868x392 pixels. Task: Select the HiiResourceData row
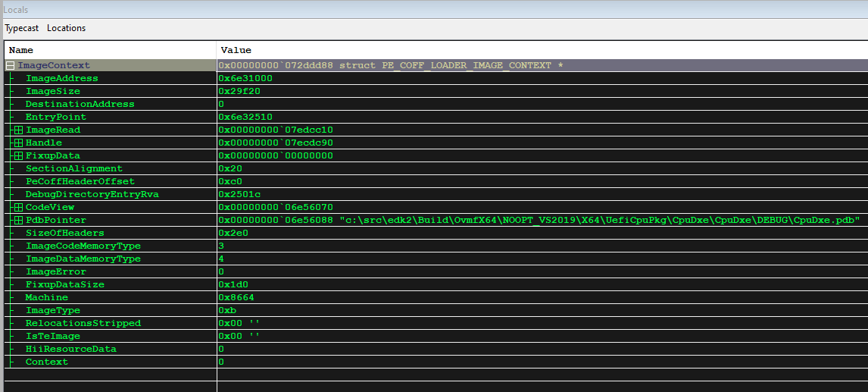70,349
